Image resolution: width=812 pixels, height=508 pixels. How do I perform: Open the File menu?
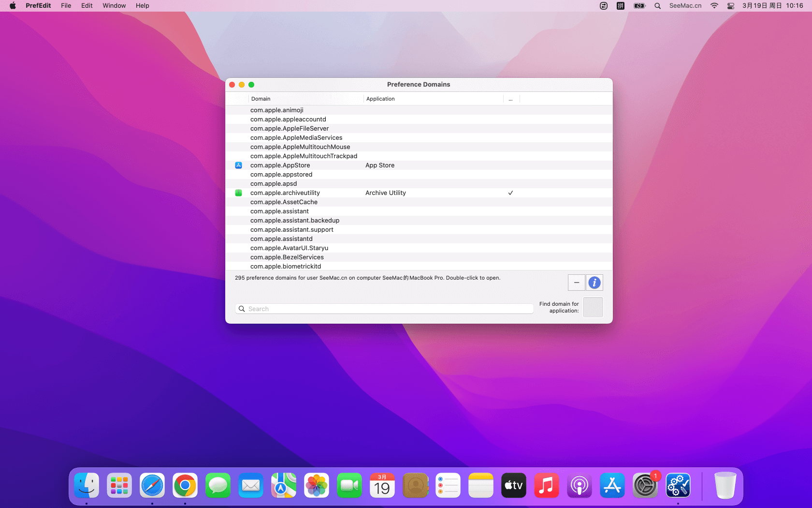tap(66, 6)
